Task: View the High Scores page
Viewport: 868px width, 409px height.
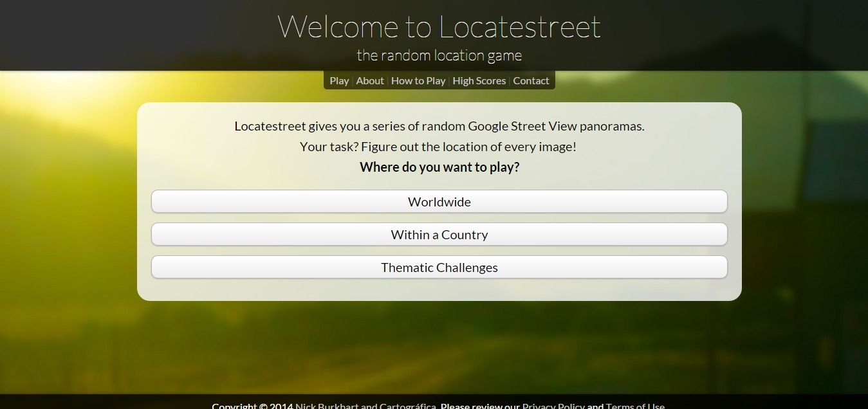Action: coord(479,80)
